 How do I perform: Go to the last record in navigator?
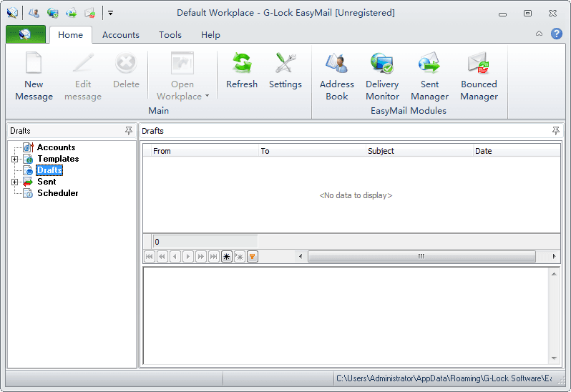click(214, 257)
